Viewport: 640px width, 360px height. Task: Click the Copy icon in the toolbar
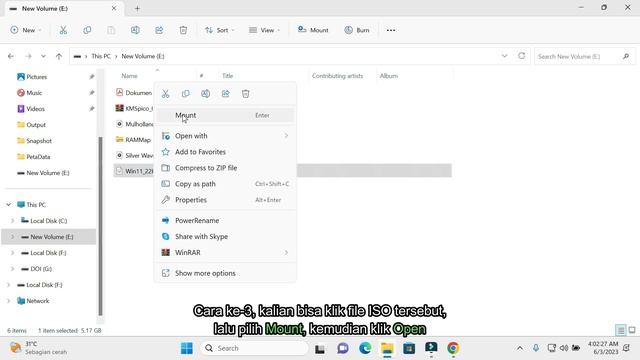coord(87,30)
